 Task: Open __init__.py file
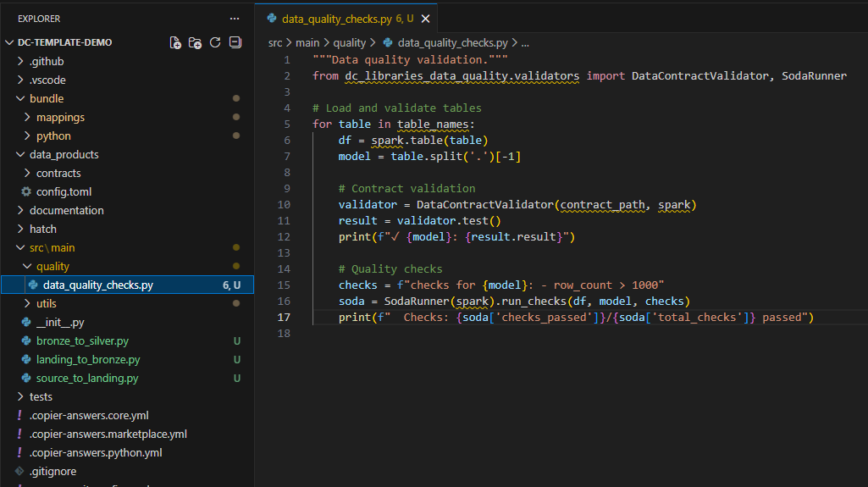click(x=60, y=322)
